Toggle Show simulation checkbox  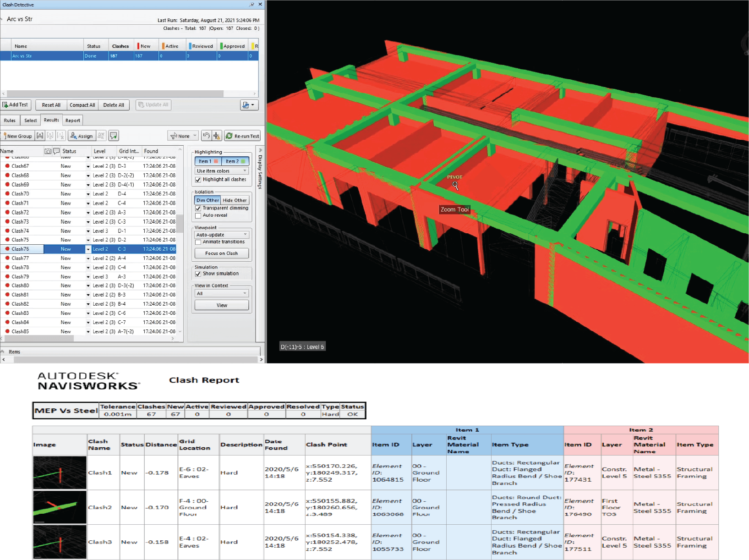[x=198, y=274]
